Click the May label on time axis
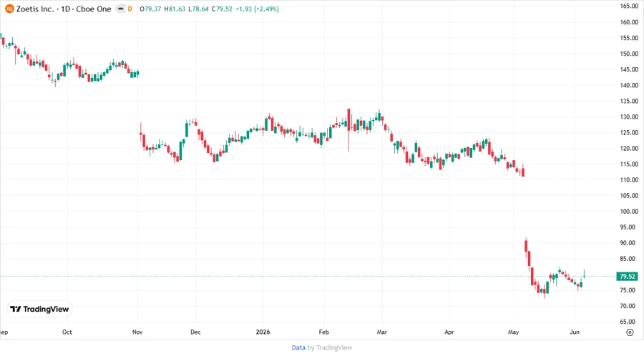Screen dimensions: 644x356 [513, 332]
